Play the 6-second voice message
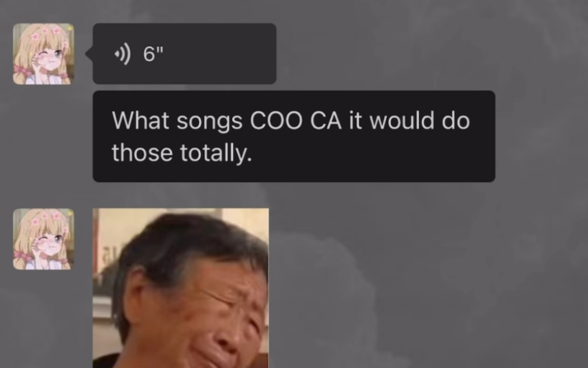The image size is (588, 368). [x=184, y=54]
